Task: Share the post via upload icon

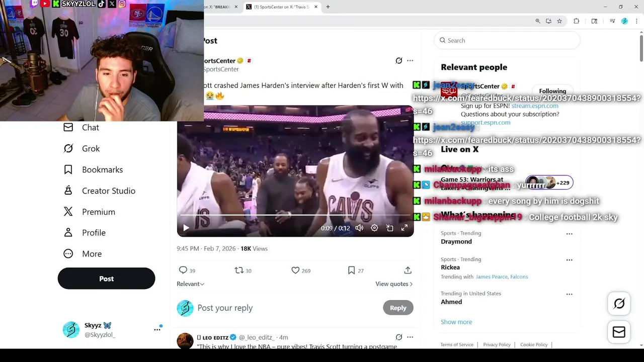Action: click(x=408, y=270)
